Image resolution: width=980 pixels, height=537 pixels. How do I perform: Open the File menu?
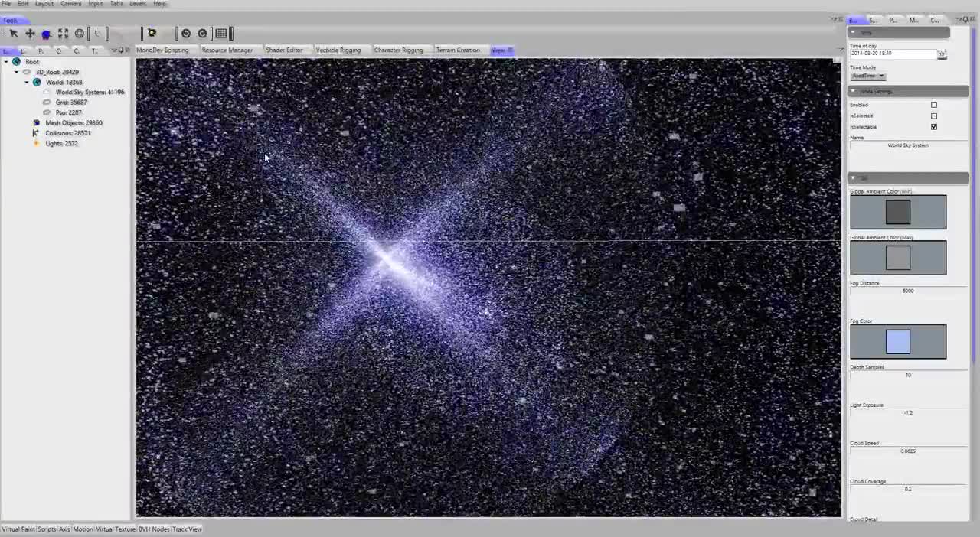pos(6,4)
